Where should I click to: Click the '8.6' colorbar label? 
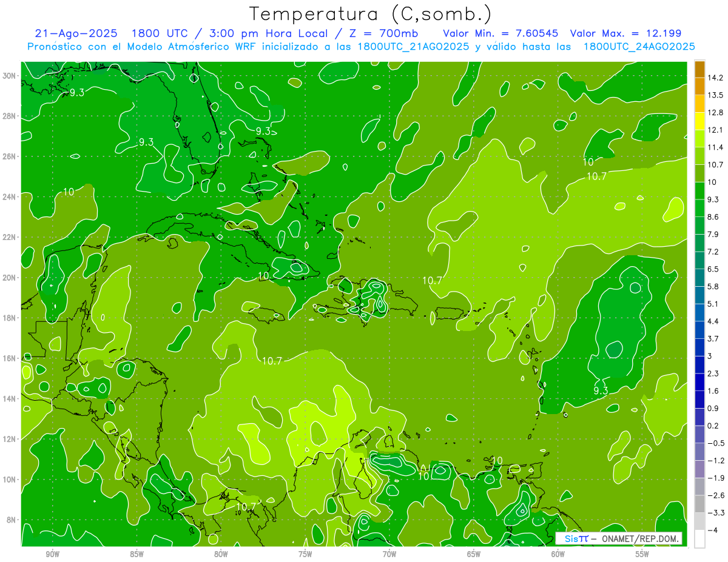point(713,217)
